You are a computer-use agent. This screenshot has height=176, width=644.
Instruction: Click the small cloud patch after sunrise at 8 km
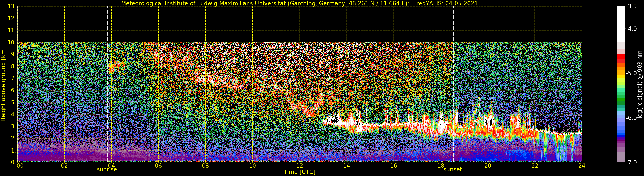pyautogui.click(x=116, y=67)
